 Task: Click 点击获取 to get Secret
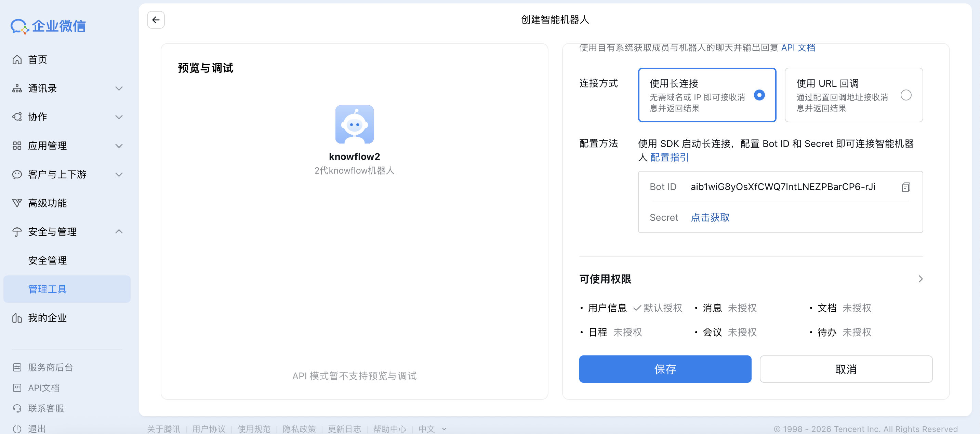tap(710, 217)
